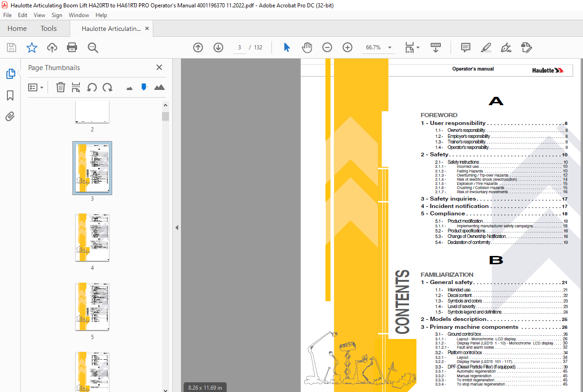This screenshot has height=392, width=583.
Task: Choose the arrow selection tool
Action: click(287, 48)
